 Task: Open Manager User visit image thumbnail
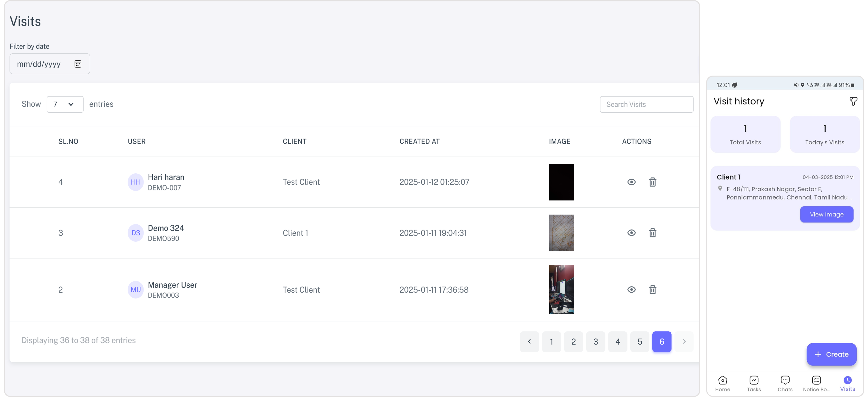[561, 289]
